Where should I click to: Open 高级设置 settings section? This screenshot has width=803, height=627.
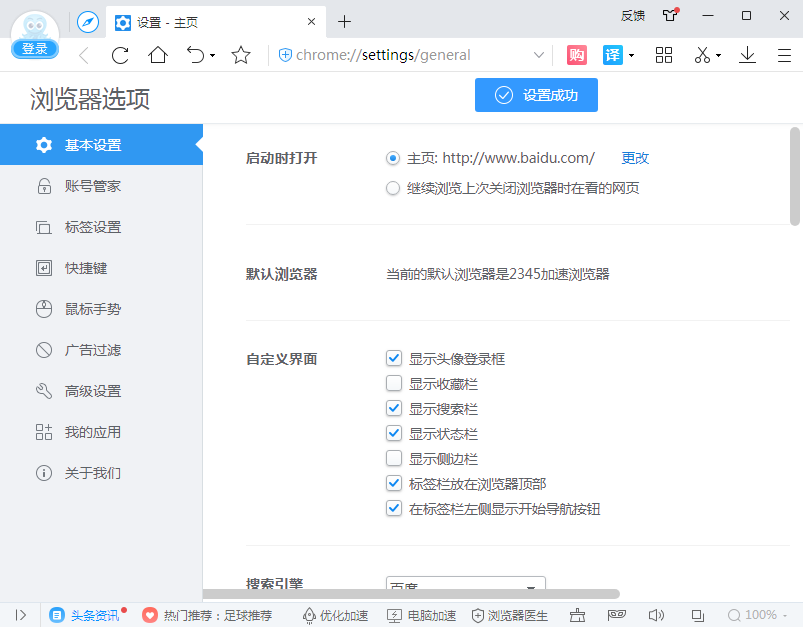pyautogui.click(x=101, y=391)
